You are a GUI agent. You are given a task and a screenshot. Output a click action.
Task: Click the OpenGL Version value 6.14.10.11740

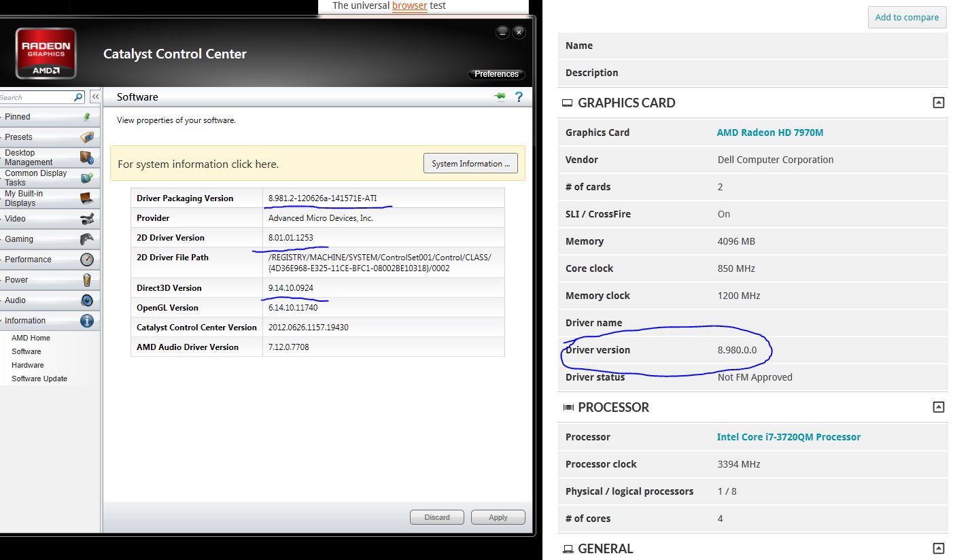click(293, 308)
